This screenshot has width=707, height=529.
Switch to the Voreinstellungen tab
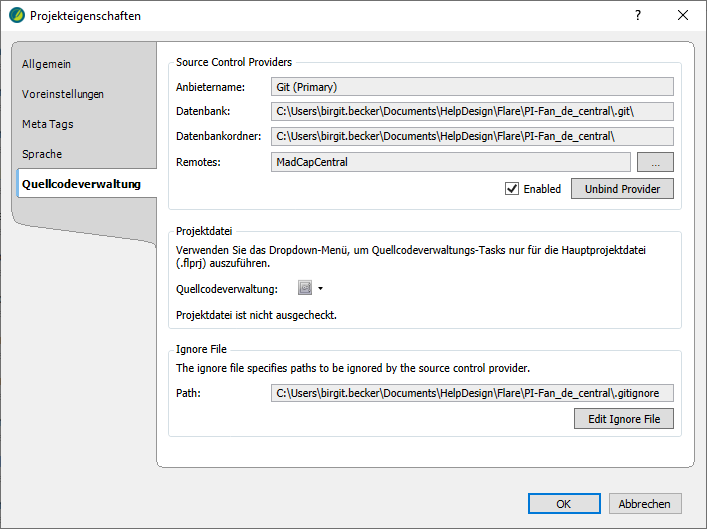tap(63, 94)
